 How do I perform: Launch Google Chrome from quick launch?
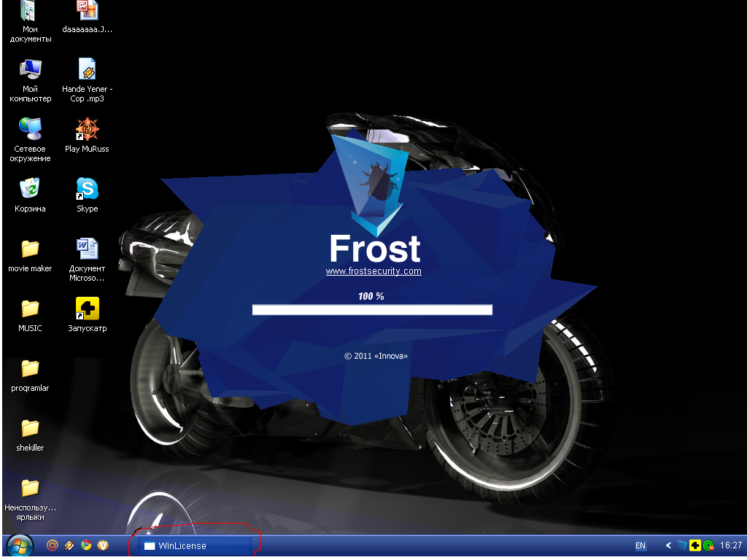[86, 545]
